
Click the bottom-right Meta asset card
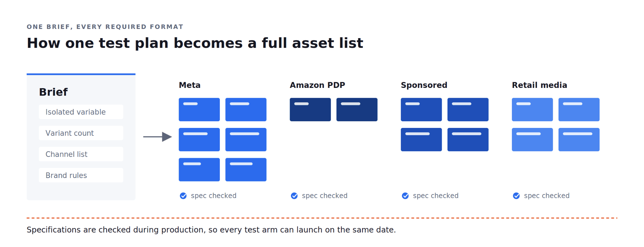(x=246, y=169)
